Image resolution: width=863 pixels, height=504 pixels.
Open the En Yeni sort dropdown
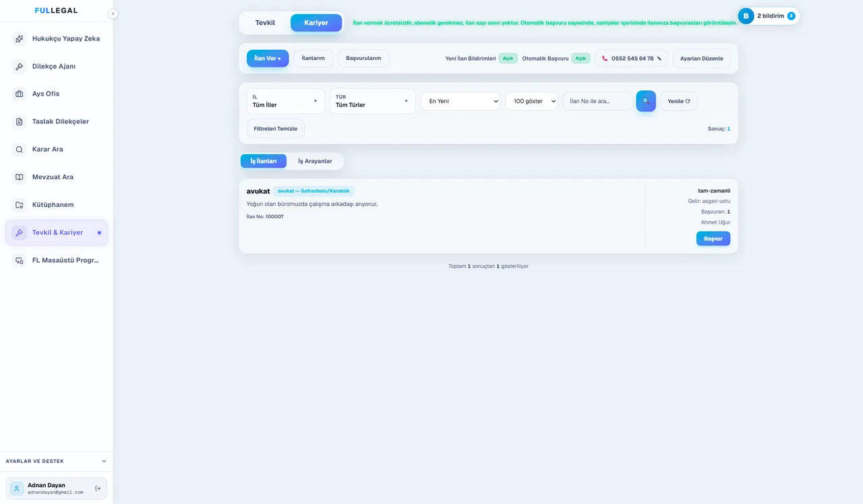460,101
